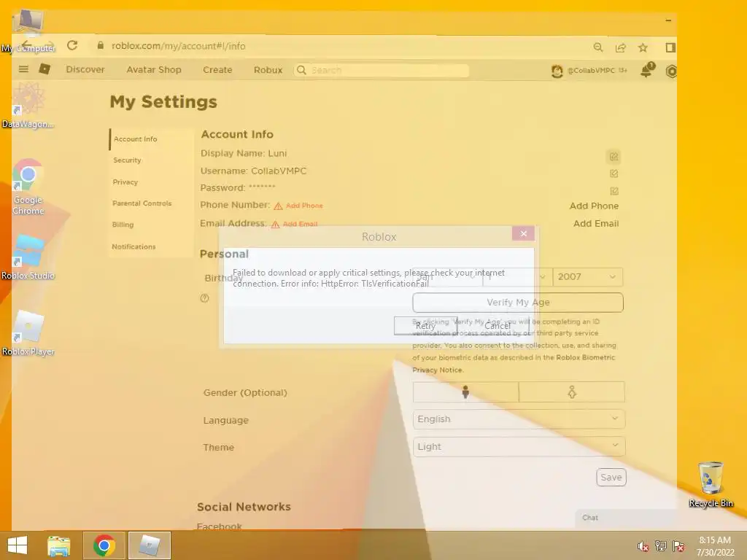Viewport: 747px width, 560px height.
Task: Select male gender option
Action: pyautogui.click(x=466, y=392)
